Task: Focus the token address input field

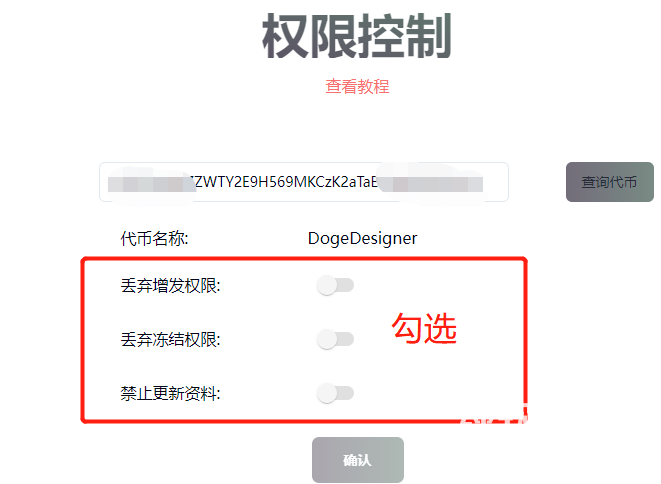Action: click(x=304, y=182)
